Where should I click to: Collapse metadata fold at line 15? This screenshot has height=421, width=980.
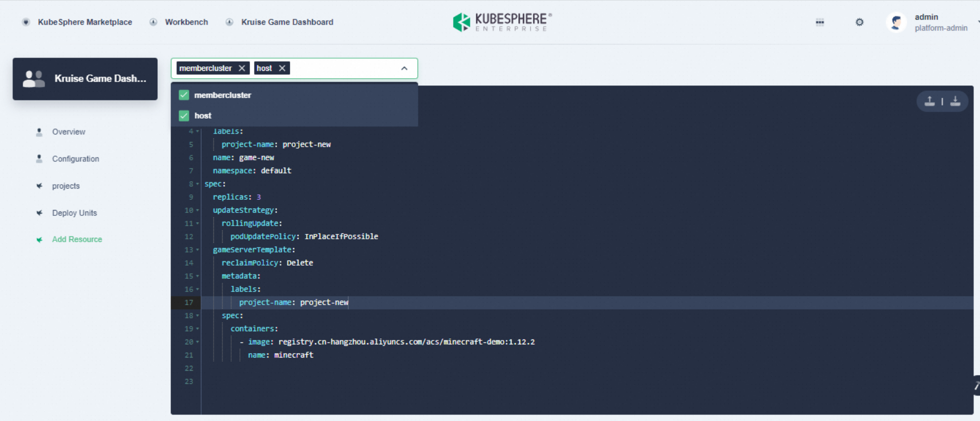coord(197,276)
